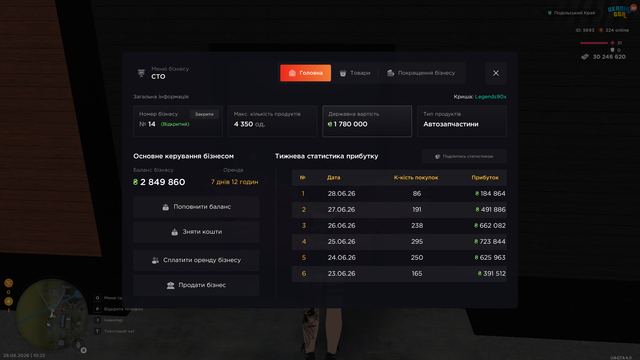Click the 4 350 од. max products value
640x360 pixels.
coord(249,124)
